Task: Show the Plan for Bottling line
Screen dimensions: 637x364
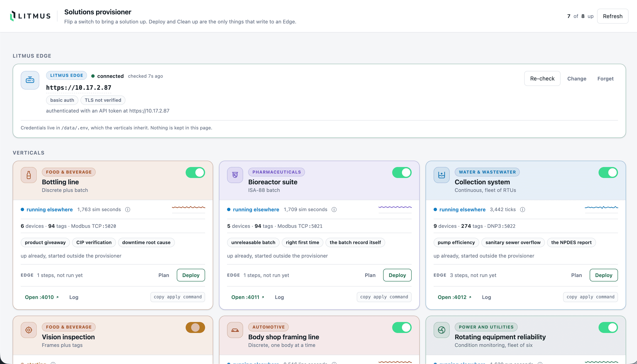Action: [x=164, y=275]
